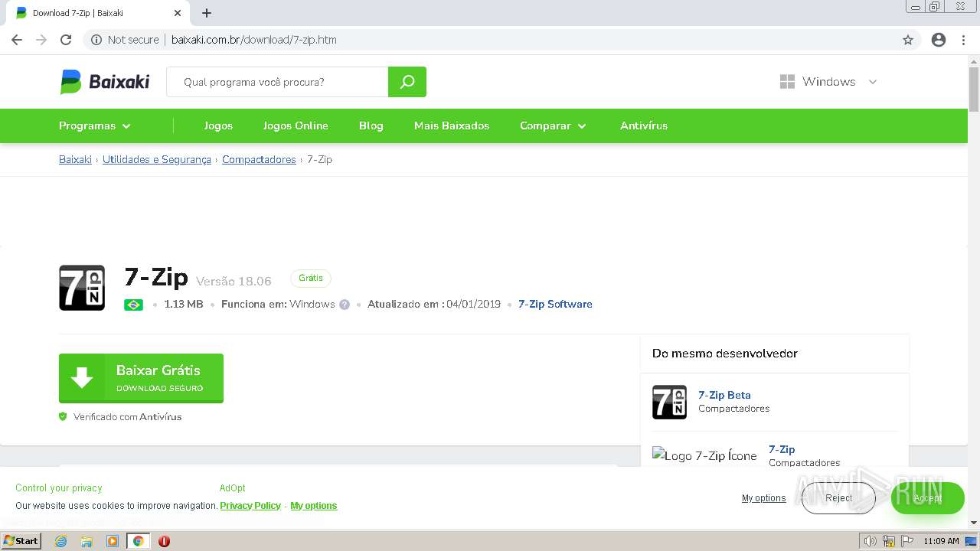Click the Baixar Grátis download button
The height and width of the screenshot is (551, 980).
point(141,378)
